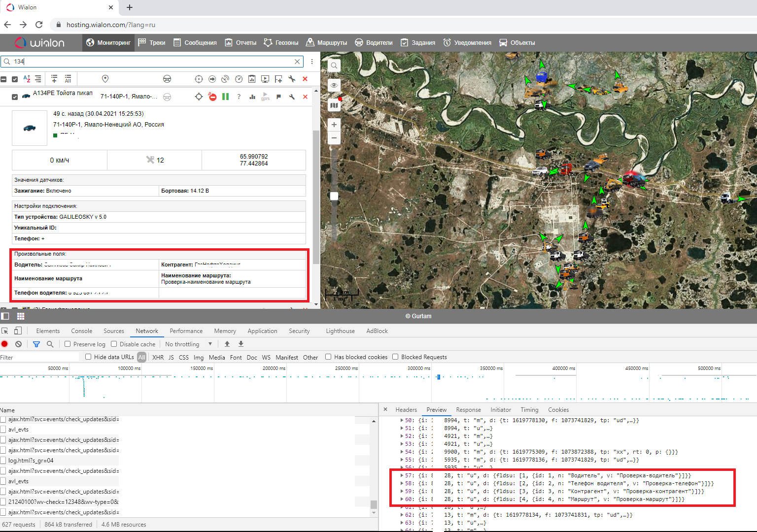Open the Отчеты menu tab
Viewport: 757px width, 532px height.
click(241, 43)
